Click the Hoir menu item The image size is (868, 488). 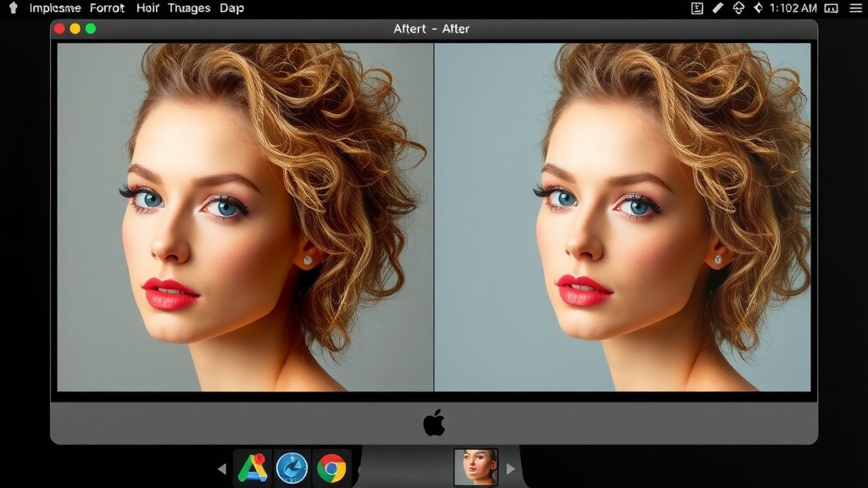(146, 8)
